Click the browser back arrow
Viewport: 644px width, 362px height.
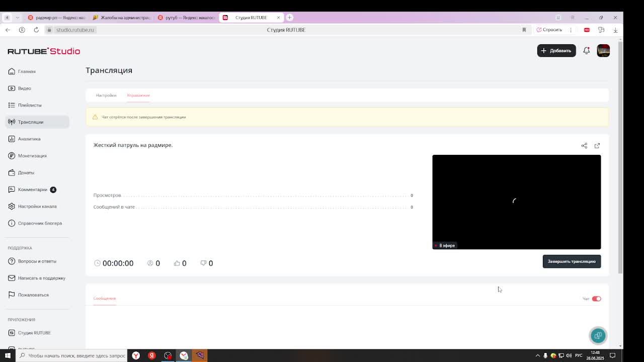[8, 30]
